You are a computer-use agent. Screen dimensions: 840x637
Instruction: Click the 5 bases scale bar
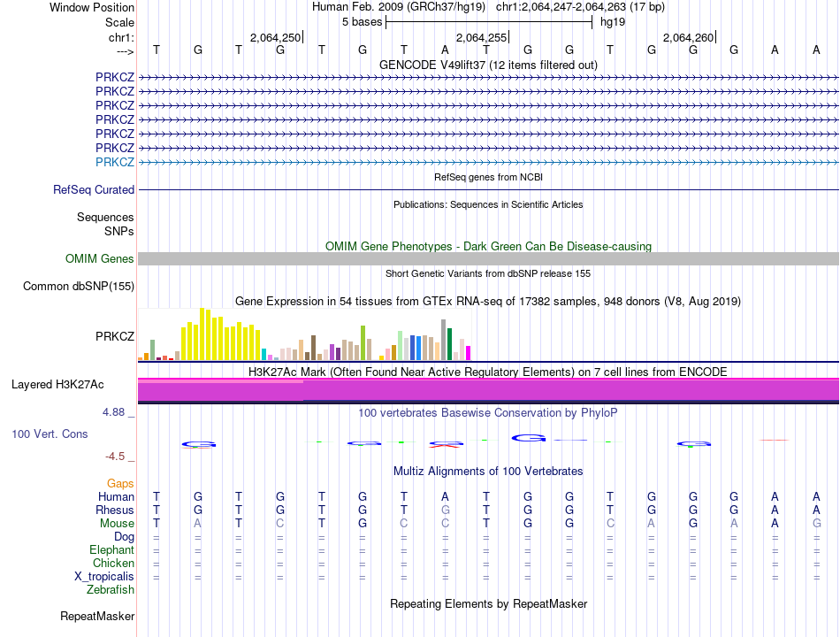488,22
